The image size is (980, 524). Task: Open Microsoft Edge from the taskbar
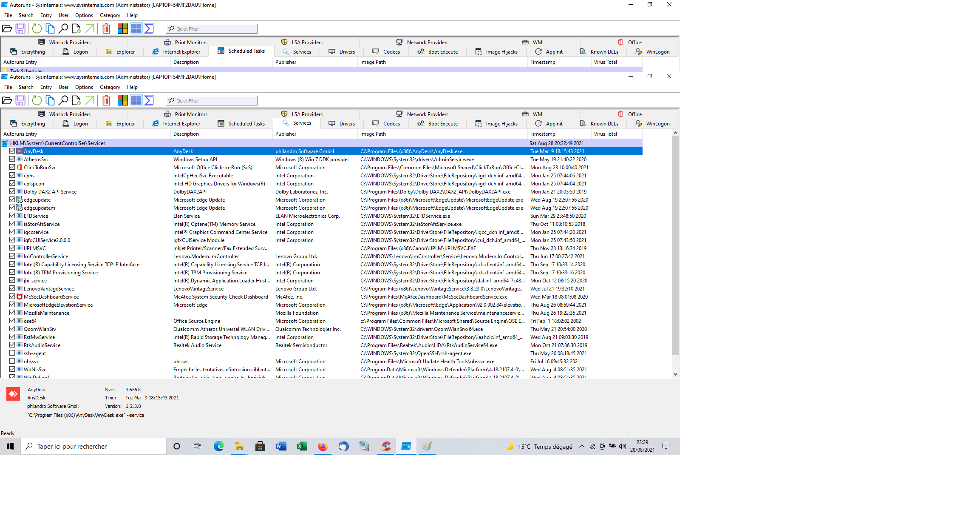tap(218, 446)
